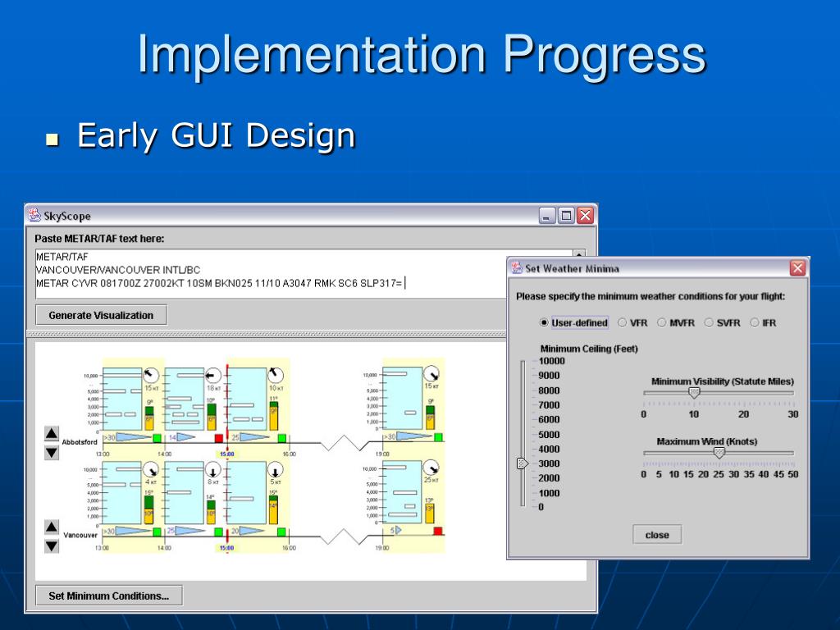
Task: Click Vancouver 5 KT wind compass
Action: pyautogui.click(x=276, y=470)
